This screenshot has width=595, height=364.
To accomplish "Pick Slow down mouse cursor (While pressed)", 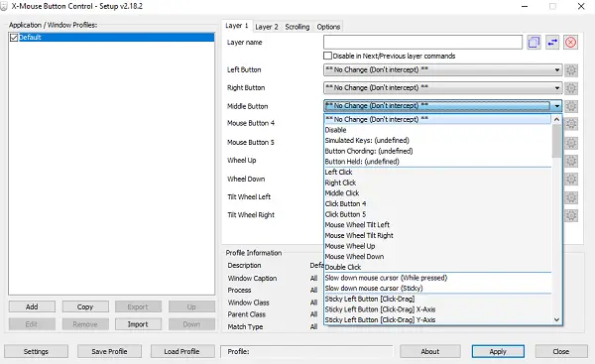I will pyautogui.click(x=437, y=278).
